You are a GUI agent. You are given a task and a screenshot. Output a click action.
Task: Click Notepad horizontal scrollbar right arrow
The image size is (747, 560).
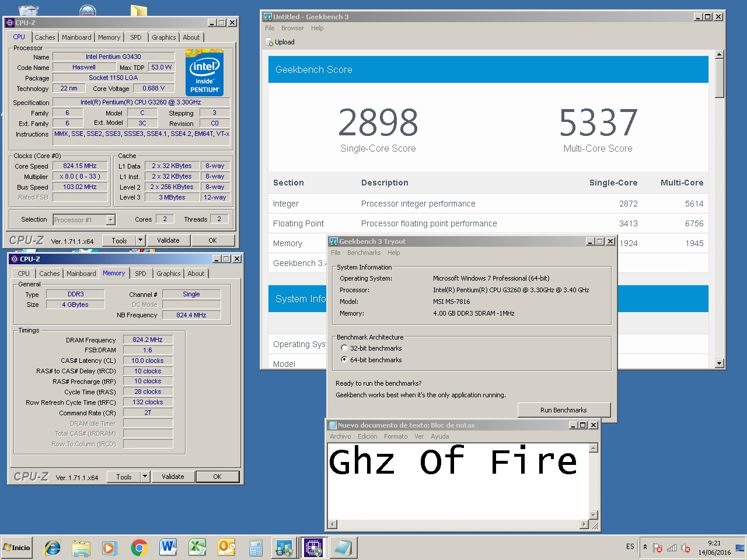pos(584,524)
